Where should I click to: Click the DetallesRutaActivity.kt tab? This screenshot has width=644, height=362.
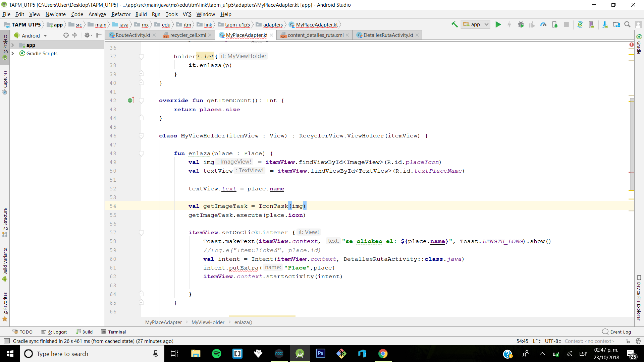coord(388,35)
